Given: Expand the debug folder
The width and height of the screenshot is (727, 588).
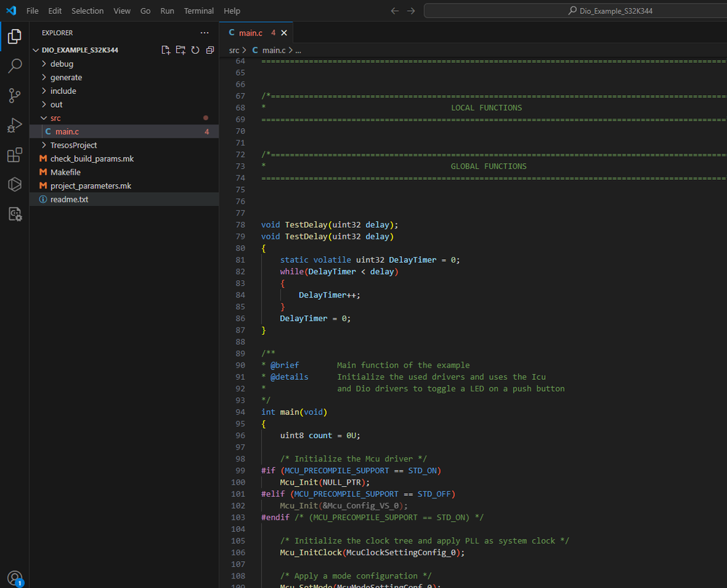Looking at the screenshot, I should (x=61, y=64).
